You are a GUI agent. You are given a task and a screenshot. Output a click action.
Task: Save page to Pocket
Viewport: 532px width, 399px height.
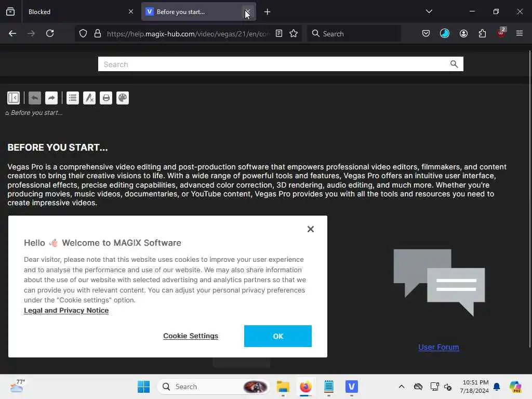tap(426, 33)
